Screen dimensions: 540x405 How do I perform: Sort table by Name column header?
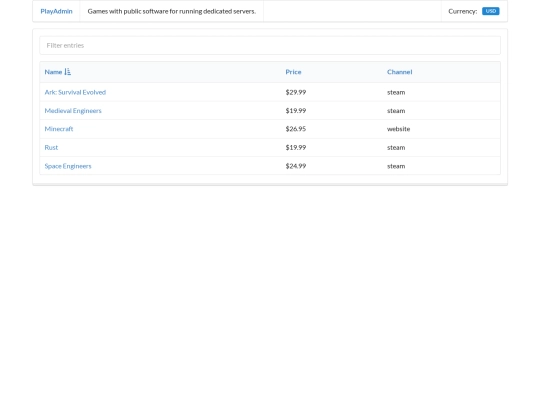pos(53,72)
